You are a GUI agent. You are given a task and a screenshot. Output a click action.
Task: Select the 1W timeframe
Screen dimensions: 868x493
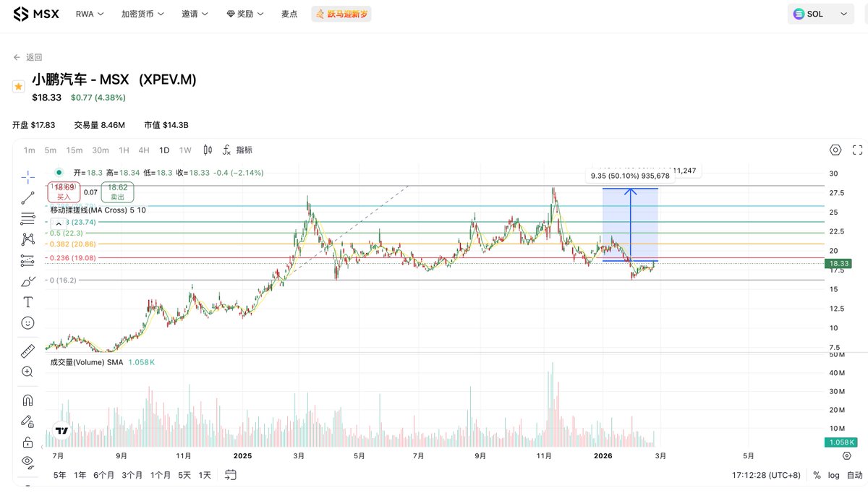185,150
